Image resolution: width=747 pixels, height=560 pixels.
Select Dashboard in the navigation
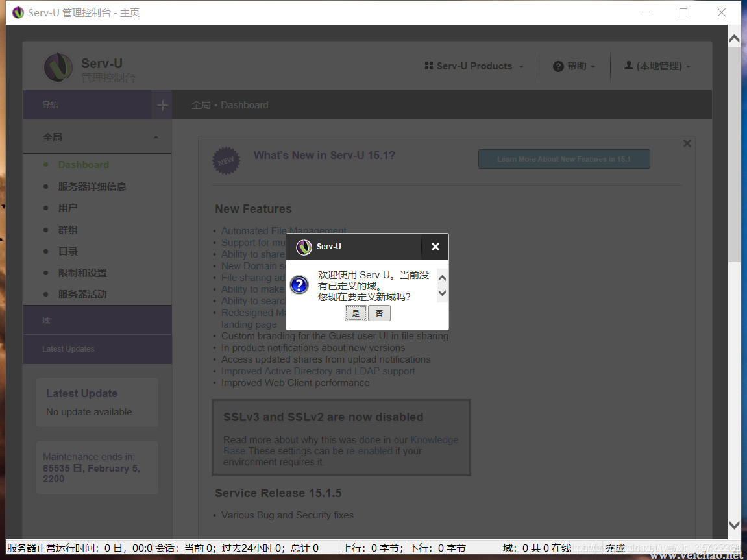point(83,164)
